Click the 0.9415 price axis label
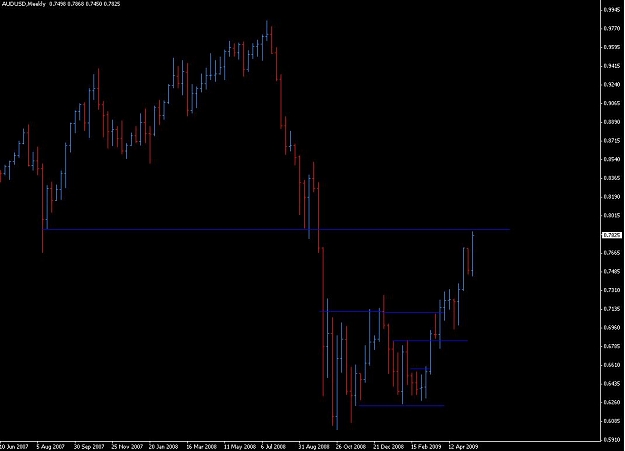Image resolution: width=625 pixels, height=451 pixels. [x=612, y=66]
